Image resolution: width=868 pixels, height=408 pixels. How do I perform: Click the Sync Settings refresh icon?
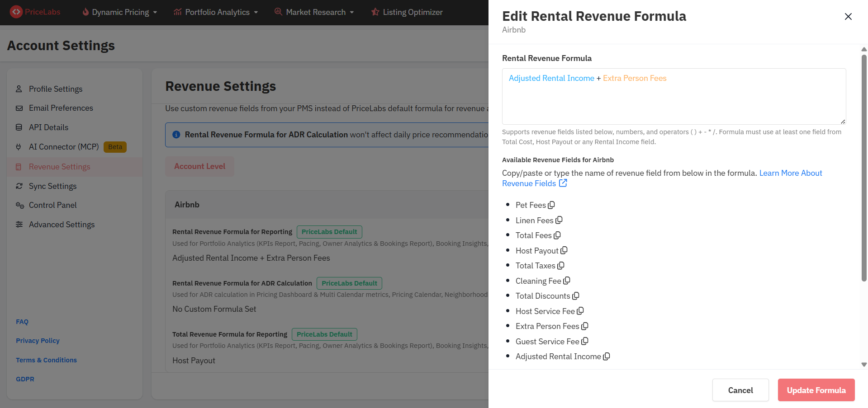(19, 186)
